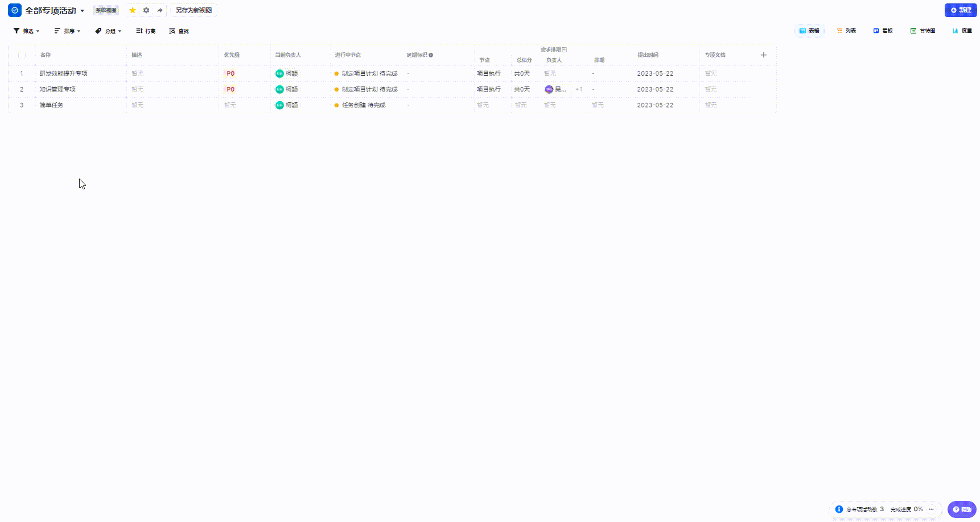Switch to the 看板 board view tab

click(x=883, y=31)
